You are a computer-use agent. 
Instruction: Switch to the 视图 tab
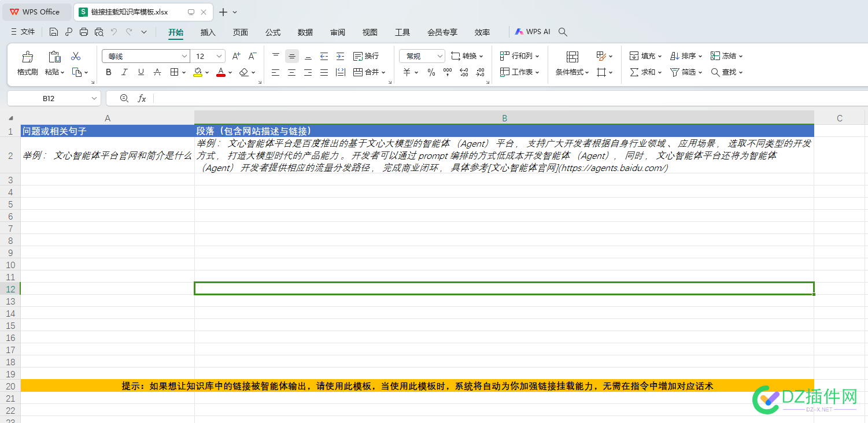[x=370, y=32]
